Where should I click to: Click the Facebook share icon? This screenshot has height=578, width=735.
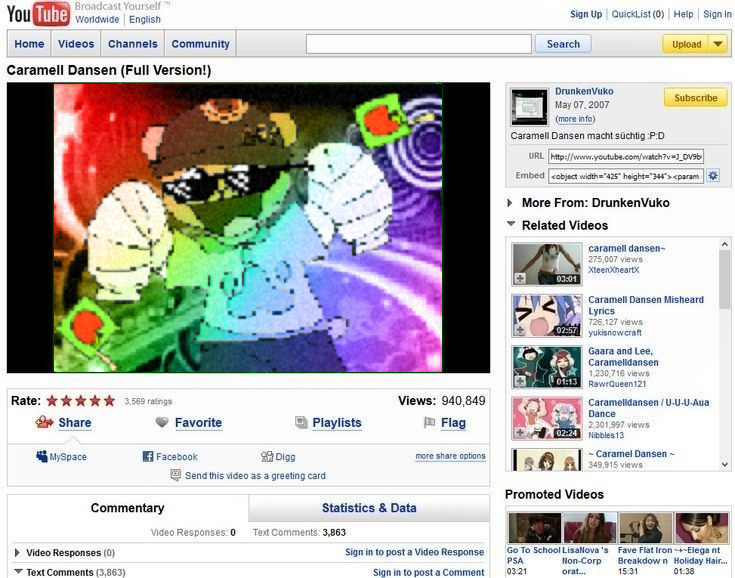tap(148, 456)
